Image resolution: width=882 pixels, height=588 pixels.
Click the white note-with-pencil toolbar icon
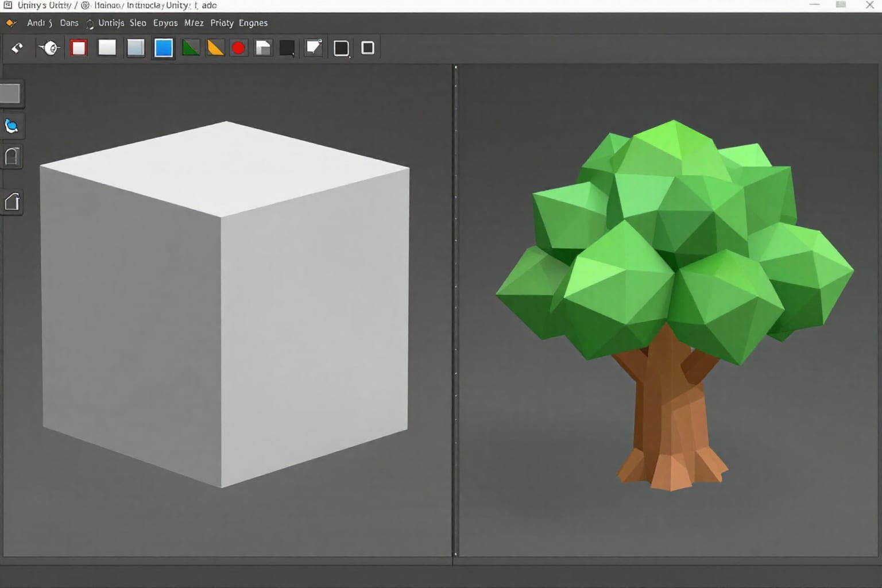click(x=314, y=47)
